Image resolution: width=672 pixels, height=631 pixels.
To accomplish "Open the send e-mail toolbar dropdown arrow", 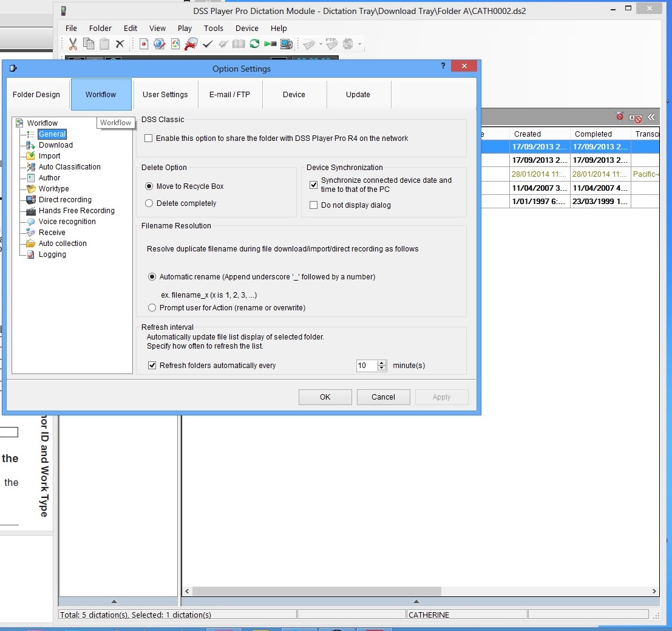I will pos(321,44).
